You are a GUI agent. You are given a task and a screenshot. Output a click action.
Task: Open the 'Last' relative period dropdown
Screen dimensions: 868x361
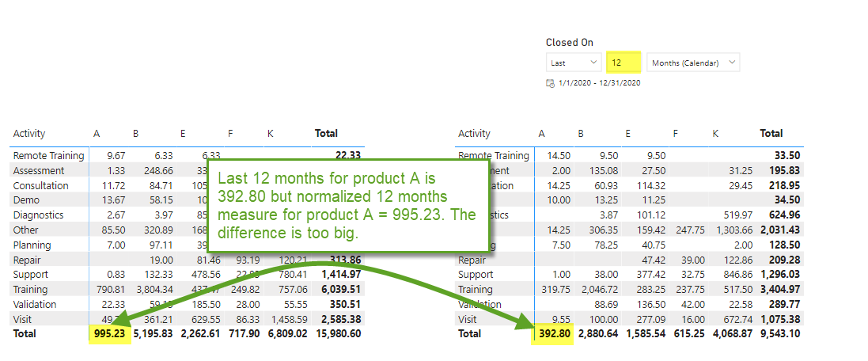coord(574,63)
